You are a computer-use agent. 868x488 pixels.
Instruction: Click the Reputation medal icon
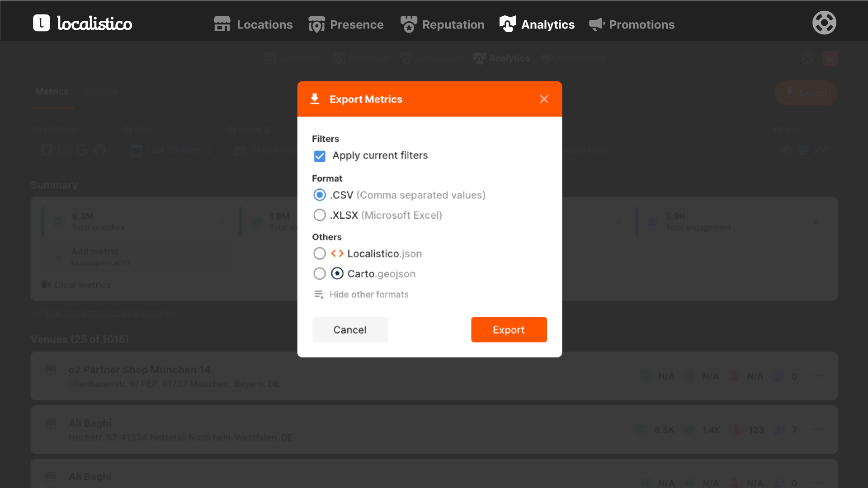409,24
